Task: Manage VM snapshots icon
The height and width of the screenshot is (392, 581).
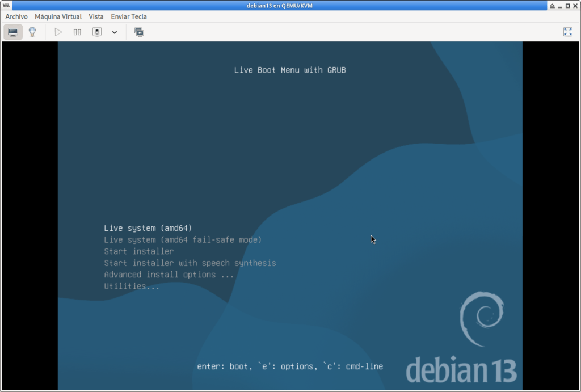Action: point(139,32)
